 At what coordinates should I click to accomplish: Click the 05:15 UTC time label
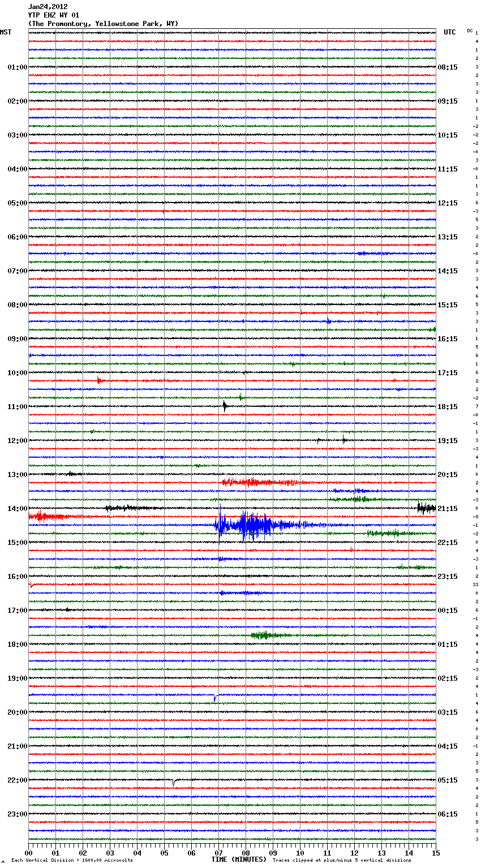(448, 780)
